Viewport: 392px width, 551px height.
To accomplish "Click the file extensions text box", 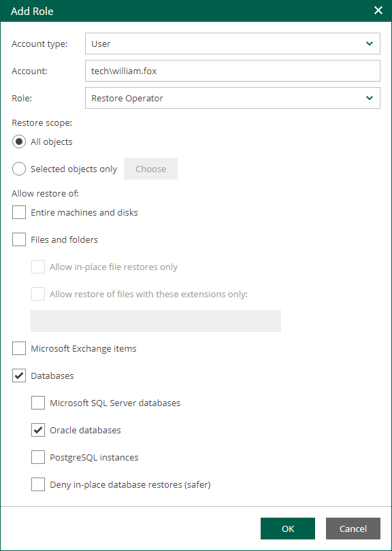I will 155,320.
